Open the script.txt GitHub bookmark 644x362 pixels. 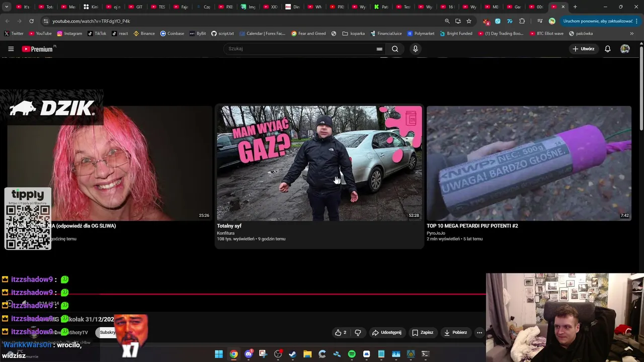(222, 33)
